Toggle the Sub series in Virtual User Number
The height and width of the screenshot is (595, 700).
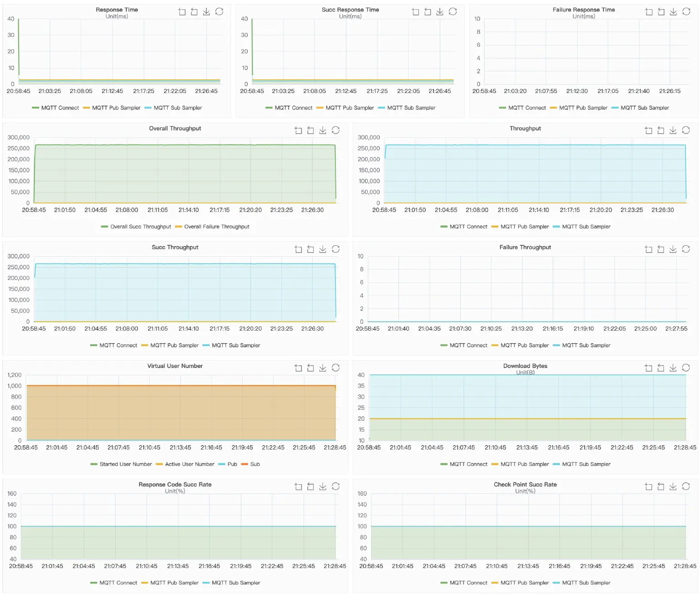click(255, 464)
